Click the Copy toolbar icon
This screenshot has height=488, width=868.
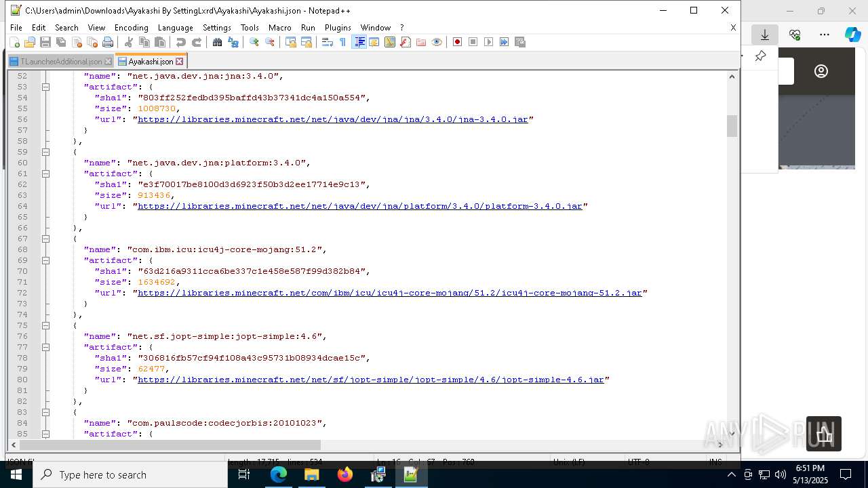(x=144, y=42)
